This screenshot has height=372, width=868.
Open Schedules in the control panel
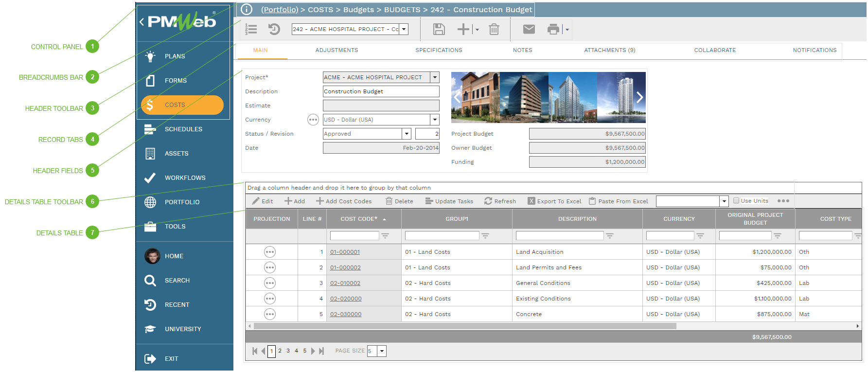tap(183, 129)
